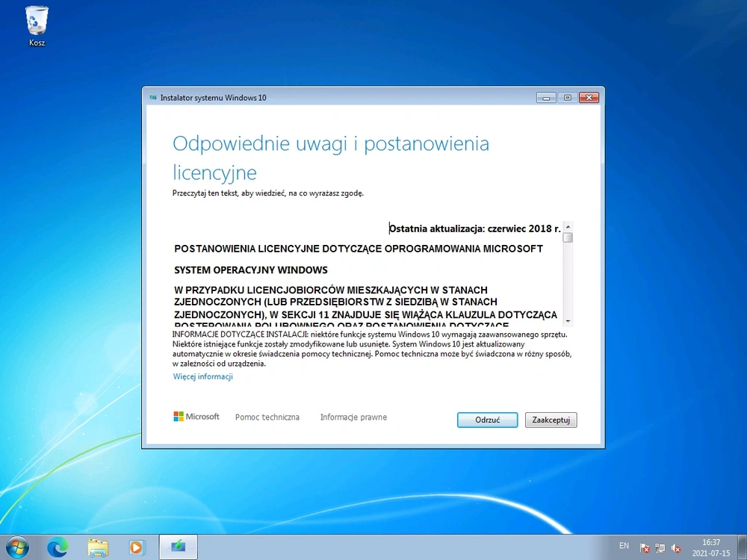Open the Kosz recycle bin icon
Image resolution: width=747 pixels, height=560 pixels.
coord(37,25)
